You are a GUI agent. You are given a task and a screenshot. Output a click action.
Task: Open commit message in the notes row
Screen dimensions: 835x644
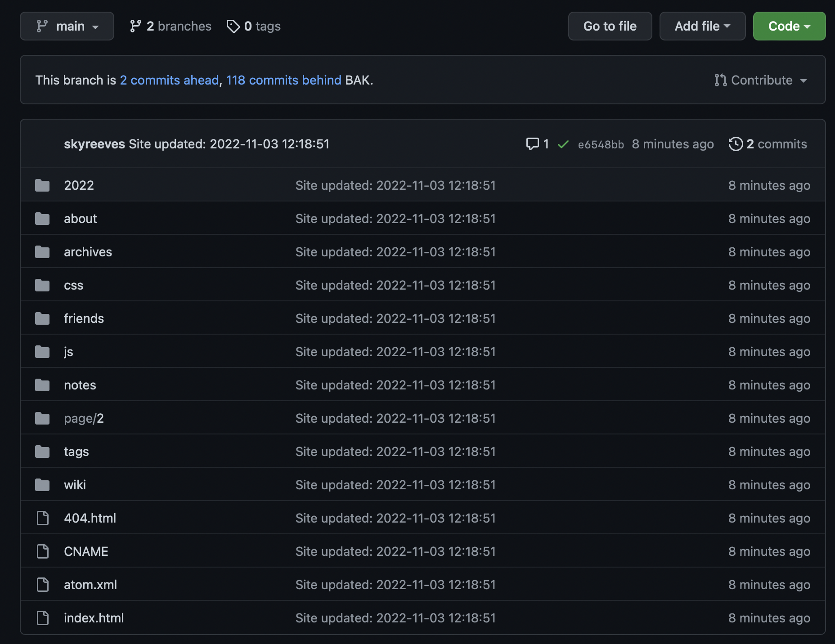click(395, 385)
